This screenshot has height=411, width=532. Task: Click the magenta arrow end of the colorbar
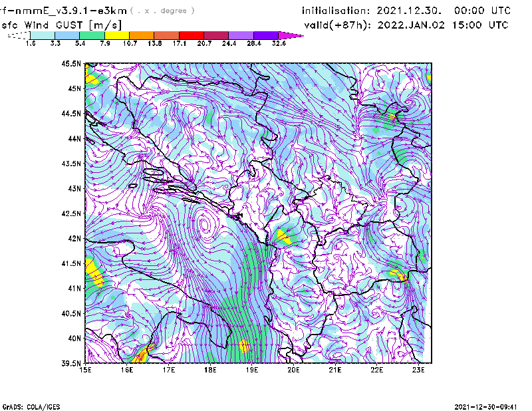[291, 35]
